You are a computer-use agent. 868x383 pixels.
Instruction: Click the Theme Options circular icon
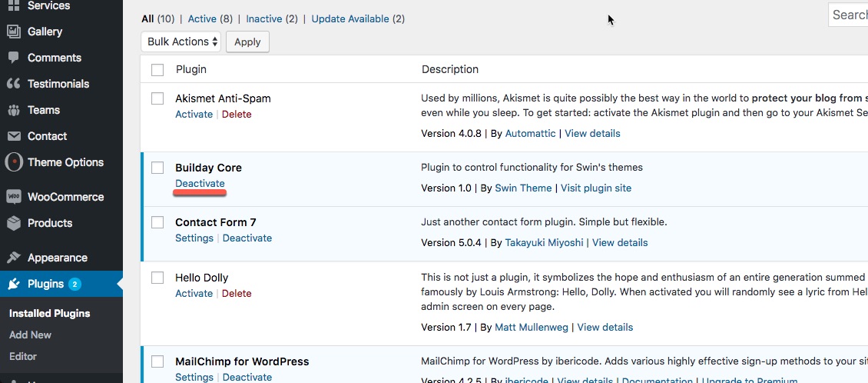pos(14,162)
